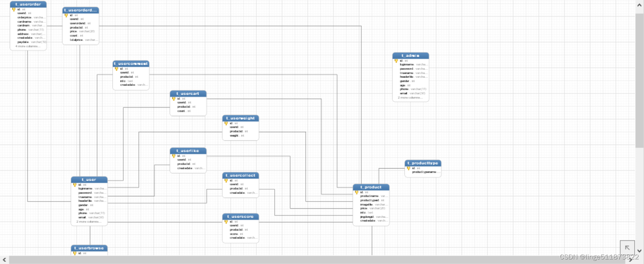Screen dimensions: 644x264
Task: Expand '2 more columns...' in t_admin table
Action: point(410,98)
